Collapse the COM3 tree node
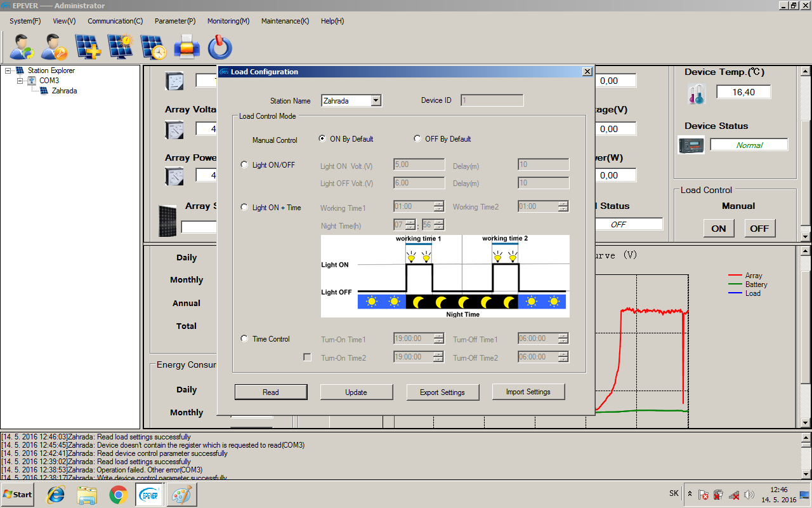The width and height of the screenshot is (812, 508). point(20,81)
